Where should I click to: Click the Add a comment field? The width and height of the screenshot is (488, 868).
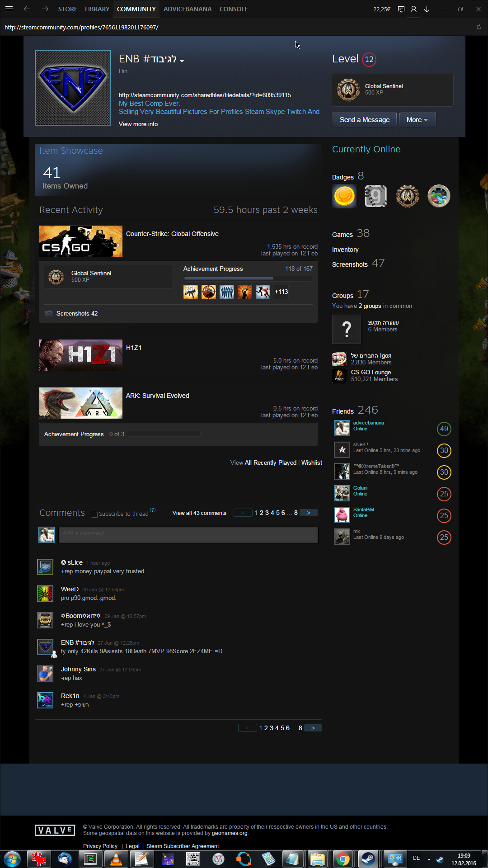pos(188,535)
